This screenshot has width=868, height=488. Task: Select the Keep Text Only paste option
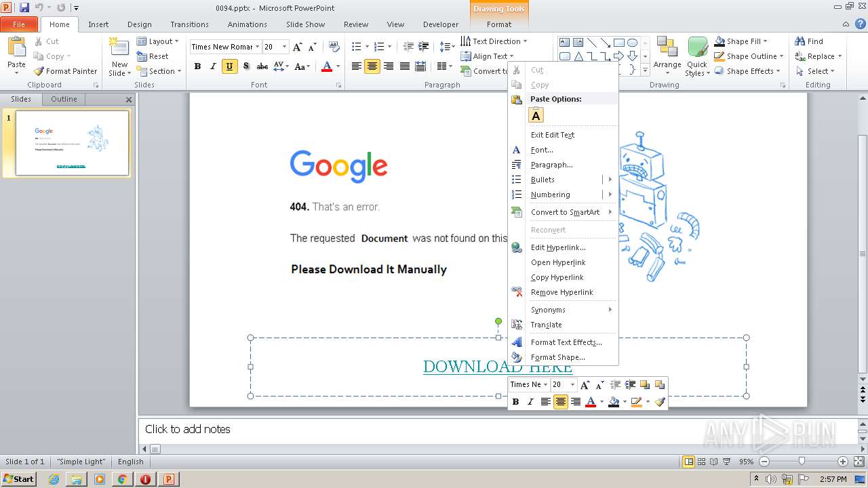coord(536,116)
